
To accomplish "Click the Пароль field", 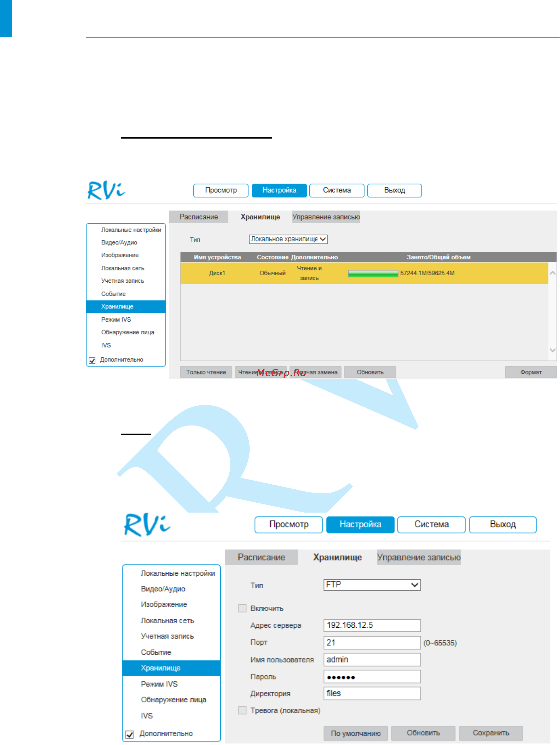I will pyautogui.click(x=372, y=677).
